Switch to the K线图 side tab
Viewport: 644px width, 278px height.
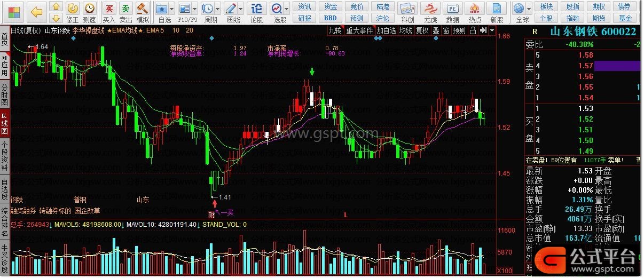[4, 124]
